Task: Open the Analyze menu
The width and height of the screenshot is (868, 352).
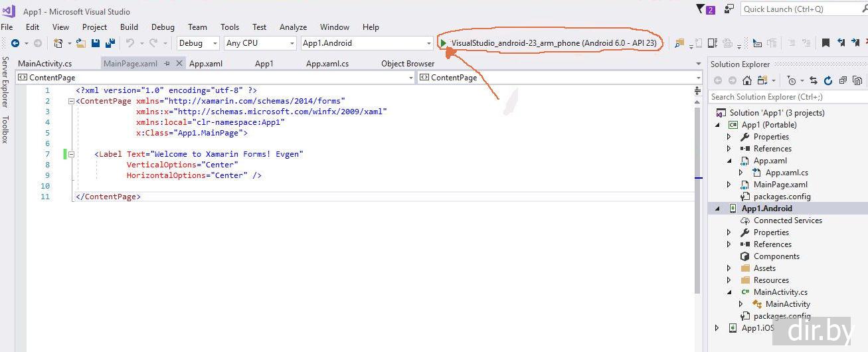Action: coord(293,27)
